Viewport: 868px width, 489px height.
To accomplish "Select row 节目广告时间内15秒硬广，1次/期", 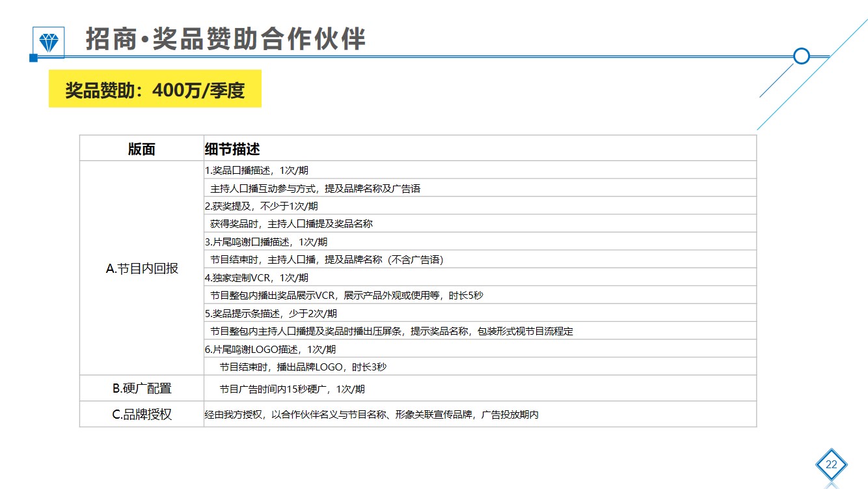I will [x=480, y=389].
